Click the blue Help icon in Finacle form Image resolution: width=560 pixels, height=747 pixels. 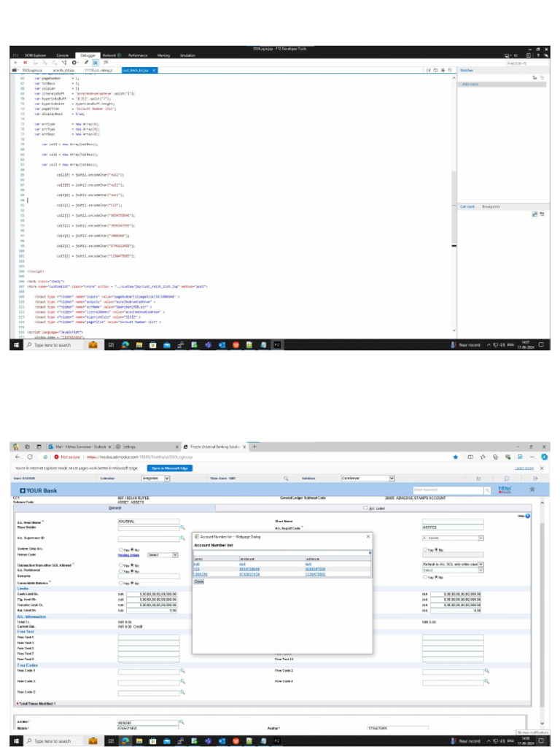(x=528, y=516)
